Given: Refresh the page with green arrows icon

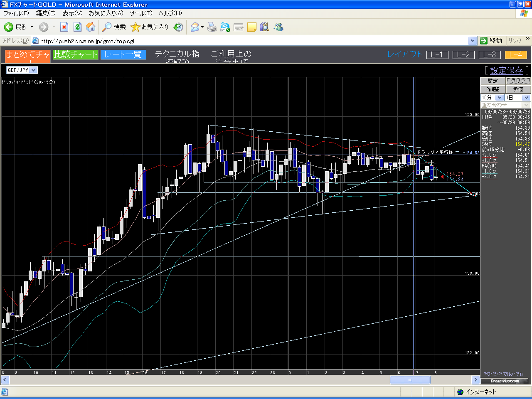Looking at the screenshot, I should pyautogui.click(x=77, y=27).
